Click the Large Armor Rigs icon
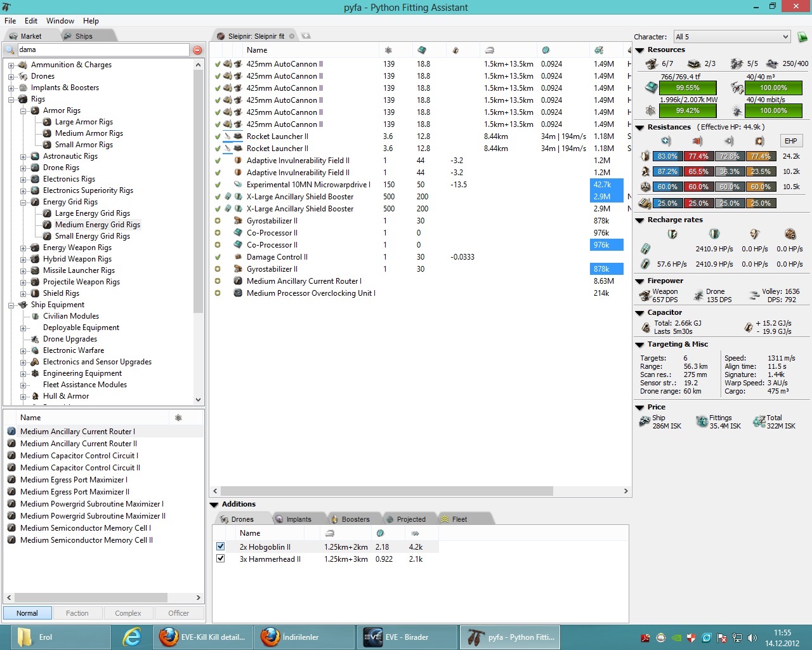Viewport: 812px width, 650px height. click(47, 122)
